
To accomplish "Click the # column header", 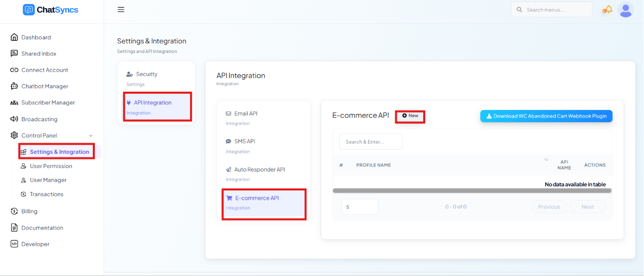I will pos(341,165).
